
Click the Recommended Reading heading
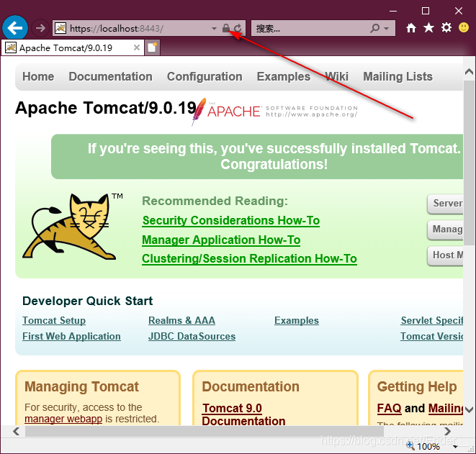(215, 201)
